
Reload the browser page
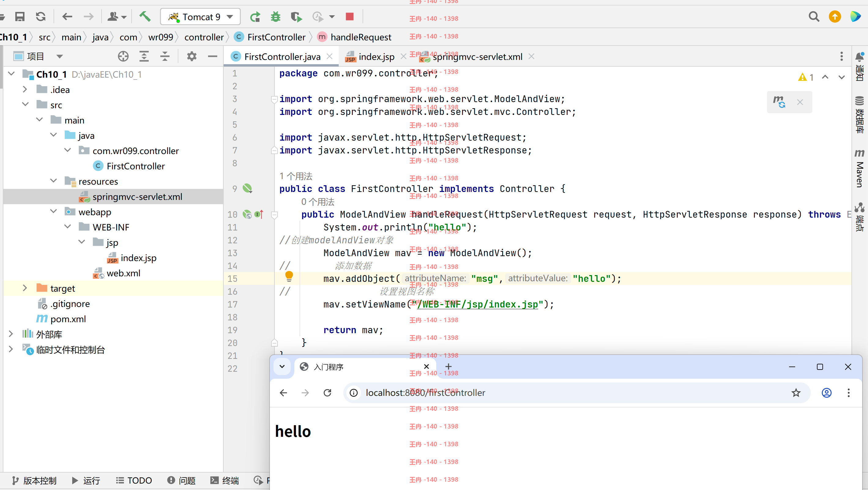pyautogui.click(x=327, y=392)
